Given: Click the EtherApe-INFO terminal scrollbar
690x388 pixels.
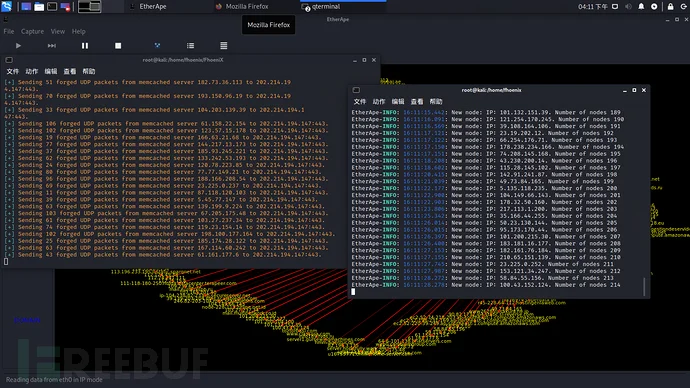Looking at the screenshot, I should [x=644, y=286].
